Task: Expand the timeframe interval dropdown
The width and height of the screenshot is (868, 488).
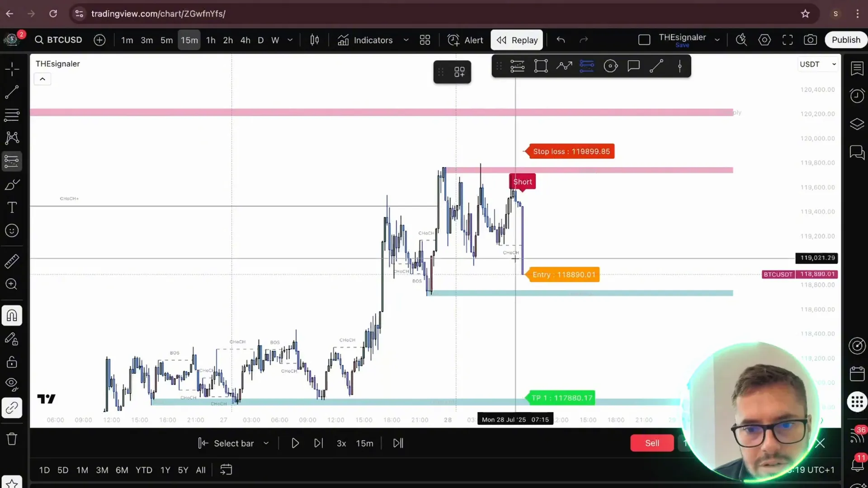Action: 290,40
